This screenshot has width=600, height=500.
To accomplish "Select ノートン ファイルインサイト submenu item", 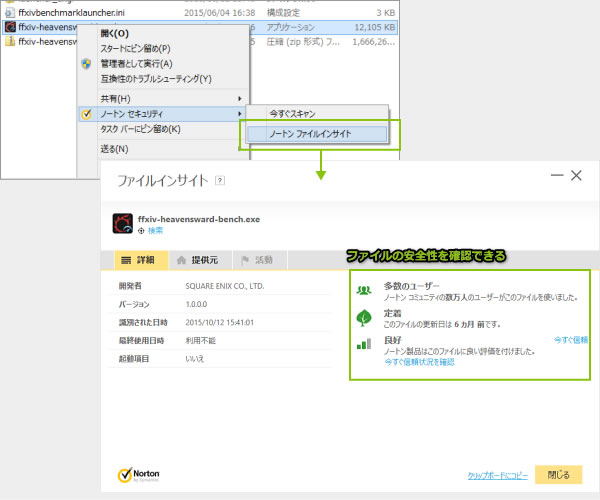I will point(317,134).
